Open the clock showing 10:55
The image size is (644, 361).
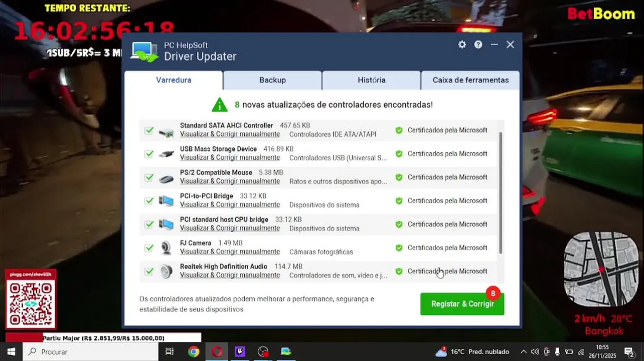pos(602,352)
